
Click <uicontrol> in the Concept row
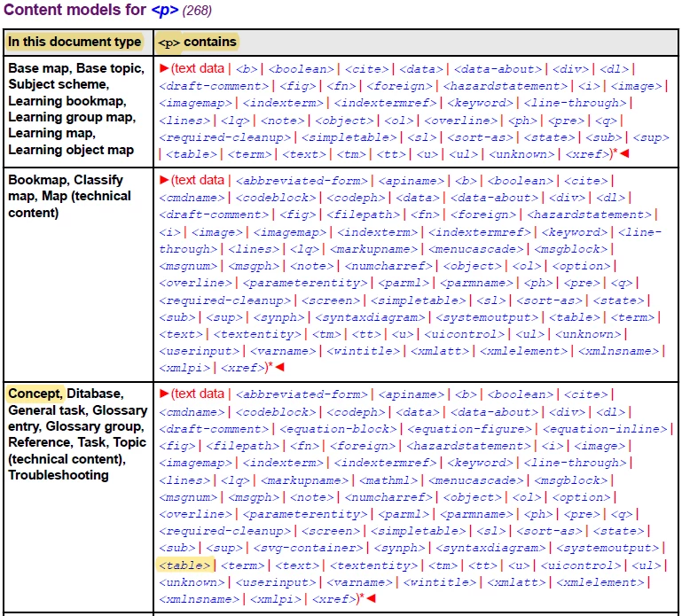point(581,565)
